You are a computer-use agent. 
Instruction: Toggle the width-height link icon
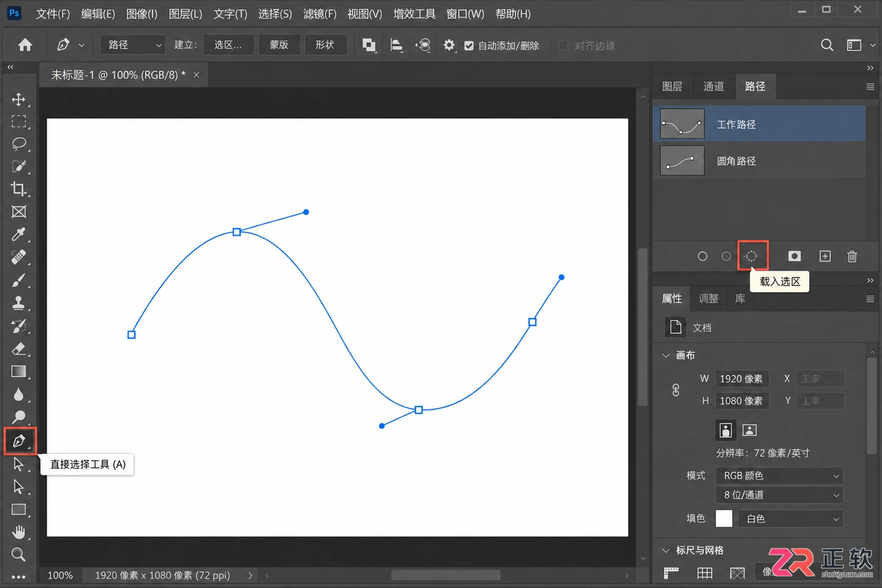[x=676, y=390]
